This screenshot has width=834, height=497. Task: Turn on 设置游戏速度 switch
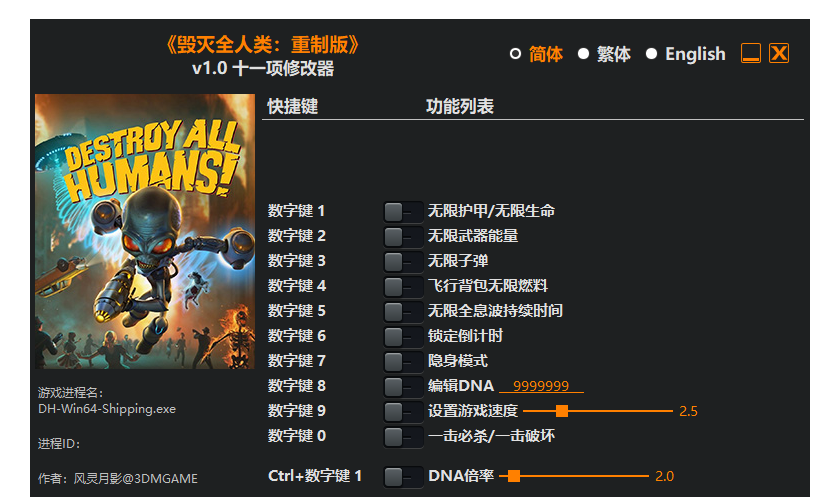(x=403, y=412)
